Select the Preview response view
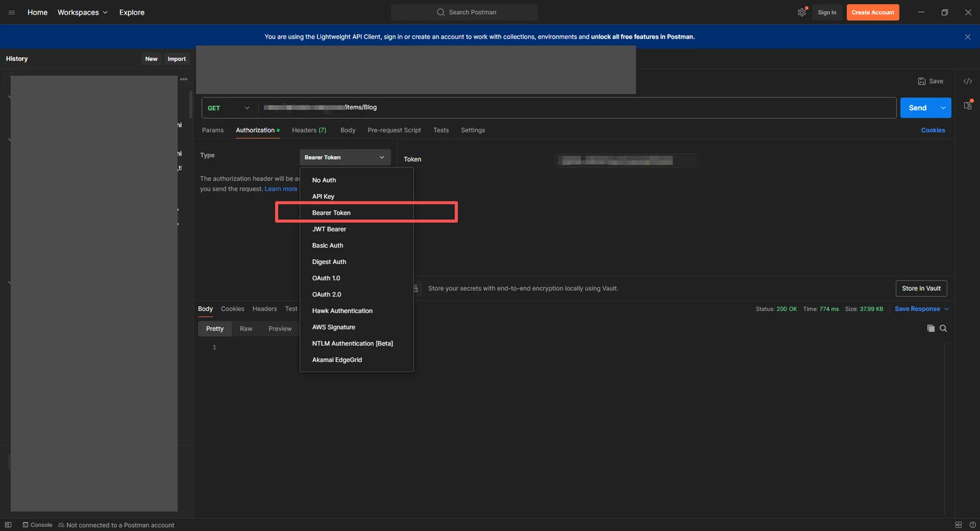The image size is (980, 531). [x=280, y=329]
